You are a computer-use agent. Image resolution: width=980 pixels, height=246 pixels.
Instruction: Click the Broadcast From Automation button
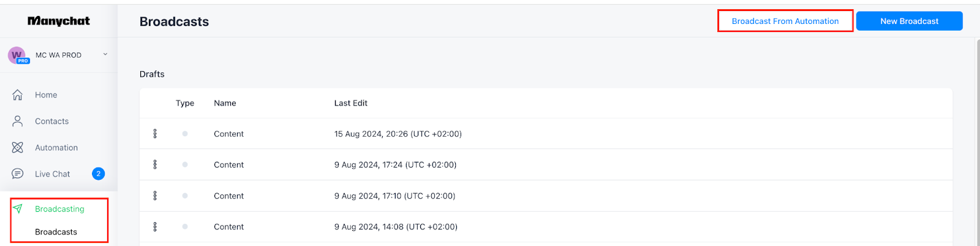tap(785, 21)
